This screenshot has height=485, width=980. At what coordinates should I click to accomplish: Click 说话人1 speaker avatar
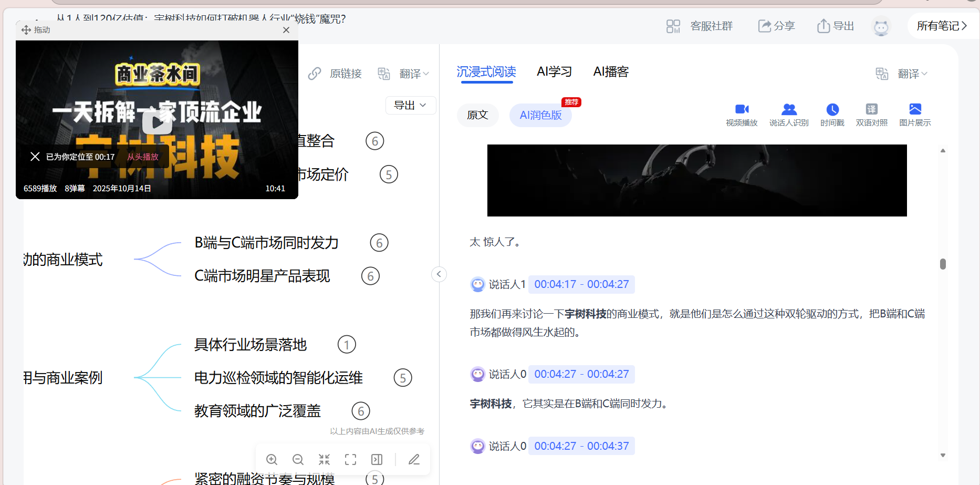pos(477,284)
